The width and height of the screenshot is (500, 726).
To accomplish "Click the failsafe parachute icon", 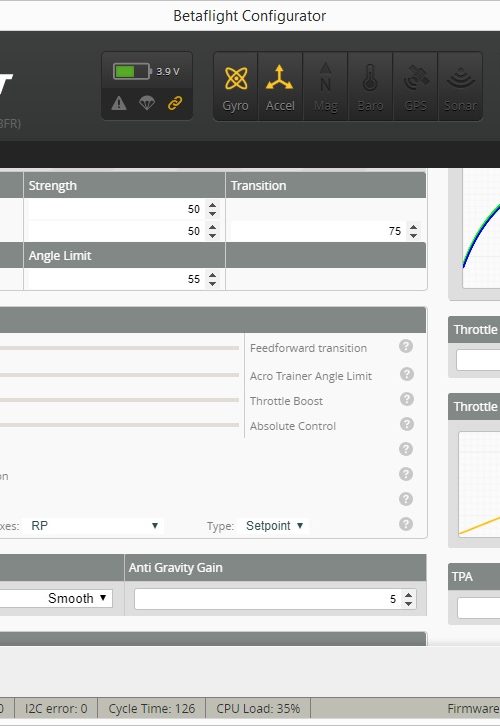I will [x=147, y=103].
